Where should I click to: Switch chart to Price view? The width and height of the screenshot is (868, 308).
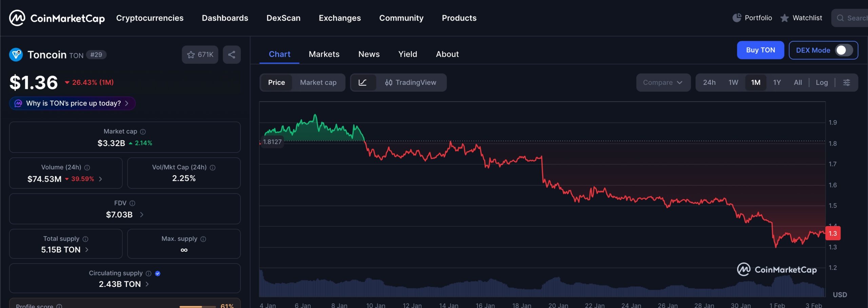[276, 82]
